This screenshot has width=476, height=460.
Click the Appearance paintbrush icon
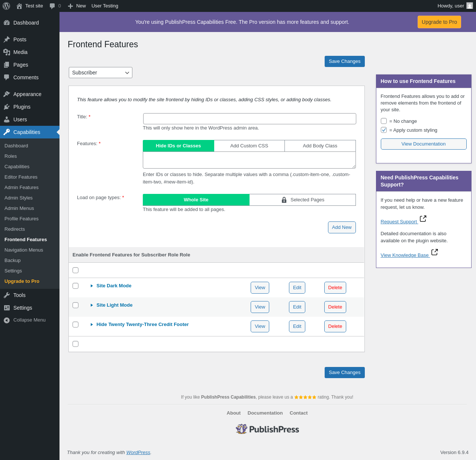click(7, 94)
